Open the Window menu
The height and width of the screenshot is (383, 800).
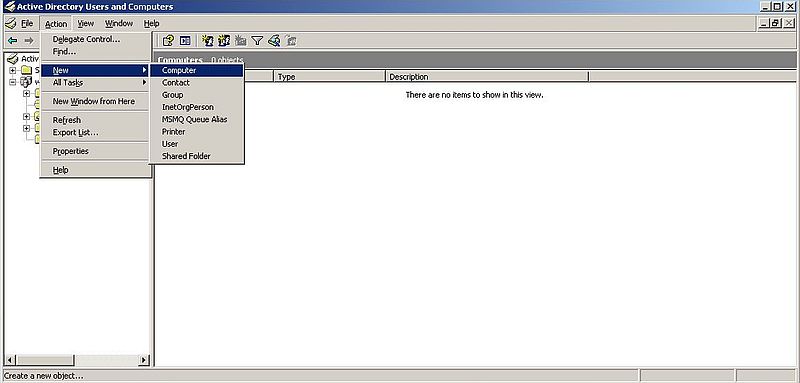[119, 23]
